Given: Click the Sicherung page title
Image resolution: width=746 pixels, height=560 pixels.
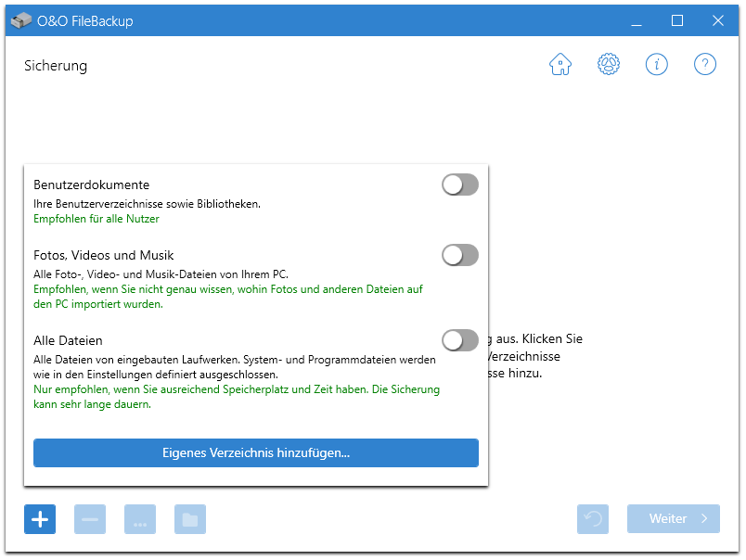Looking at the screenshot, I should pyautogui.click(x=56, y=66).
